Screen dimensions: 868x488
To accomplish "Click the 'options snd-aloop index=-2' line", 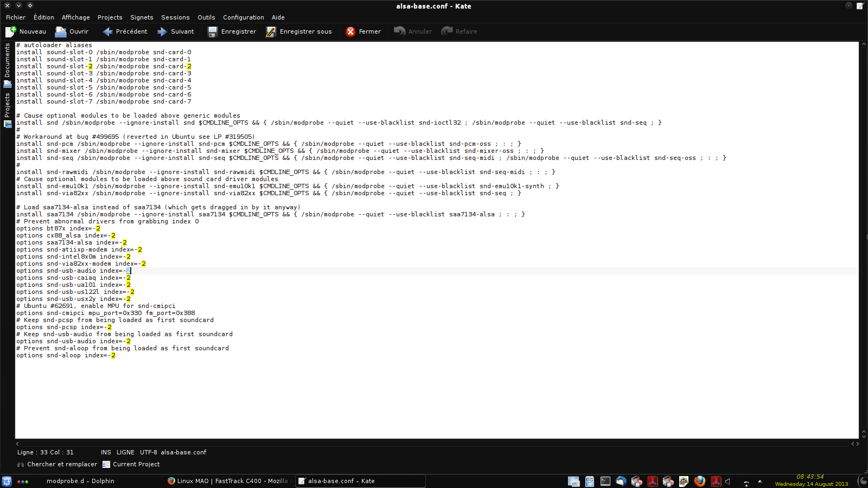I will [66, 356].
